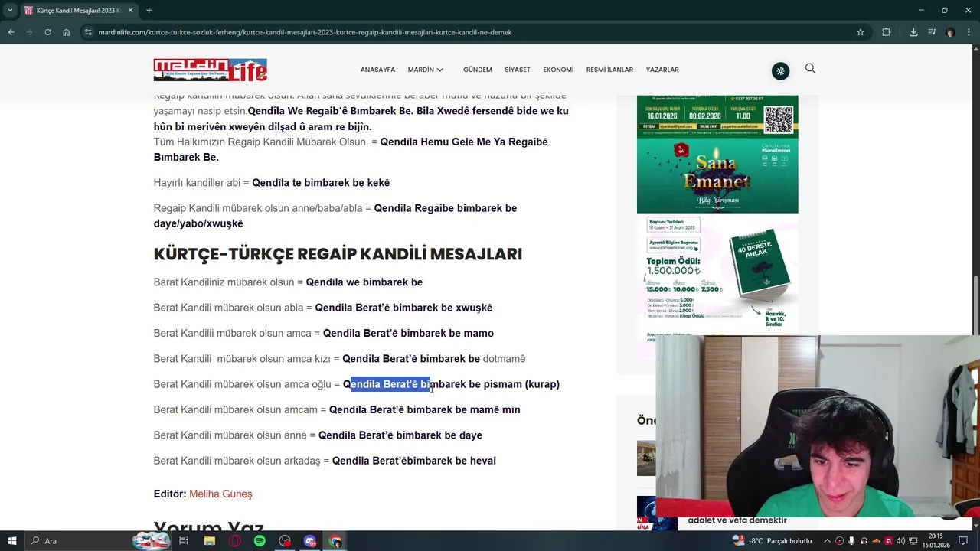The width and height of the screenshot is (980, 551).
Task: Click the mardinlife.com address bar URL
Action: pyautogui.click(x=305, y=32)
